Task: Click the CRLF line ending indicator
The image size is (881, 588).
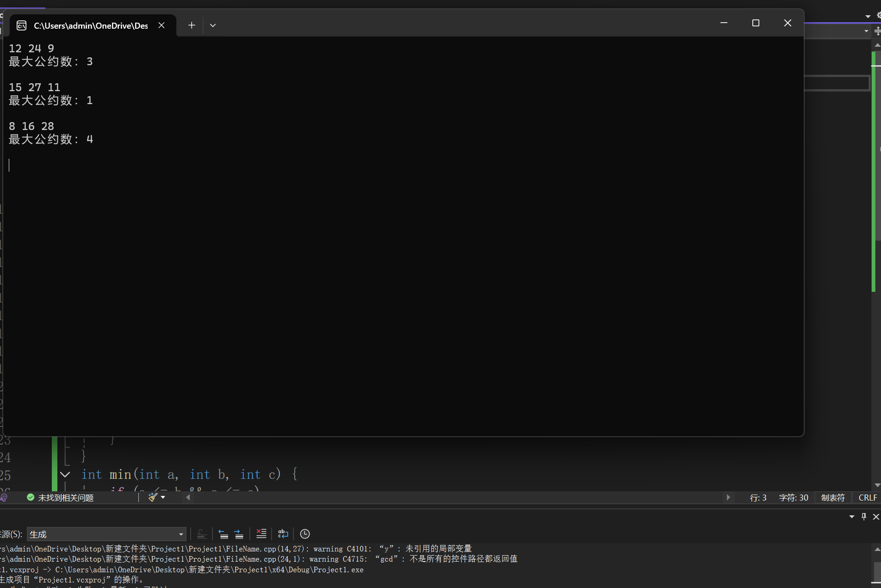Action: (x=868, y=498)
